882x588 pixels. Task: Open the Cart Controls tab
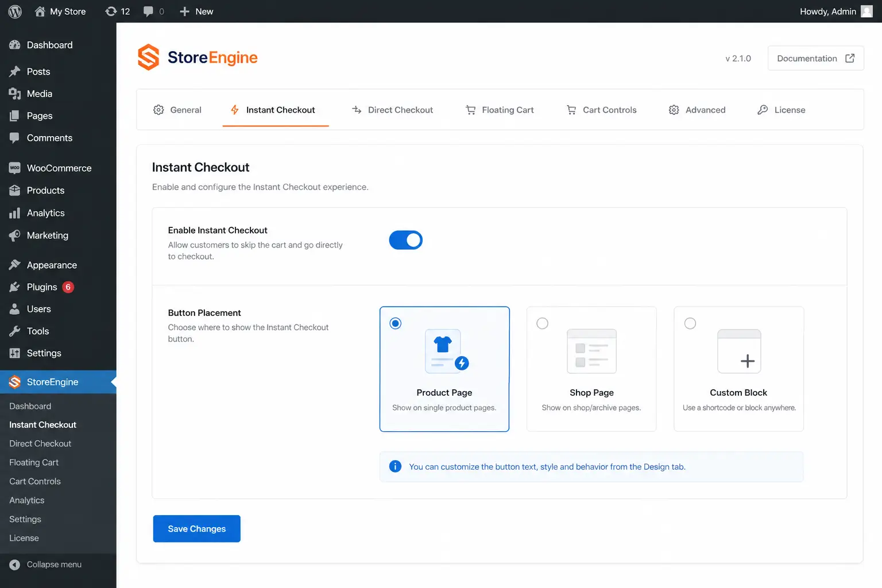[x=602, y=110]
